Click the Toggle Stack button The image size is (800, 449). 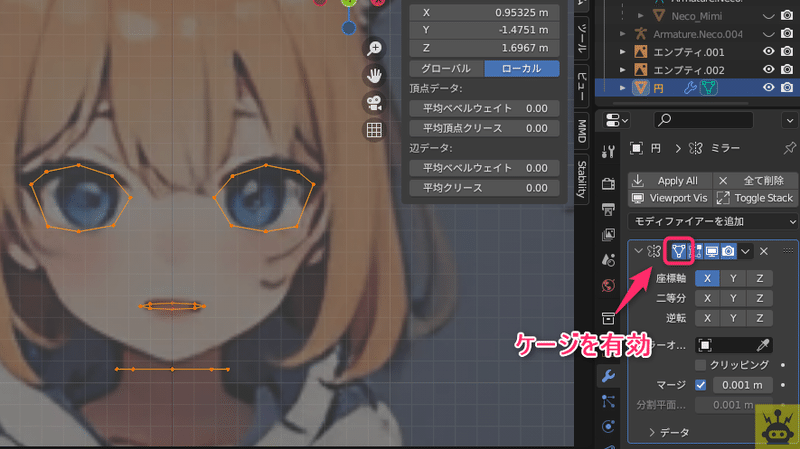coord(755,198)
